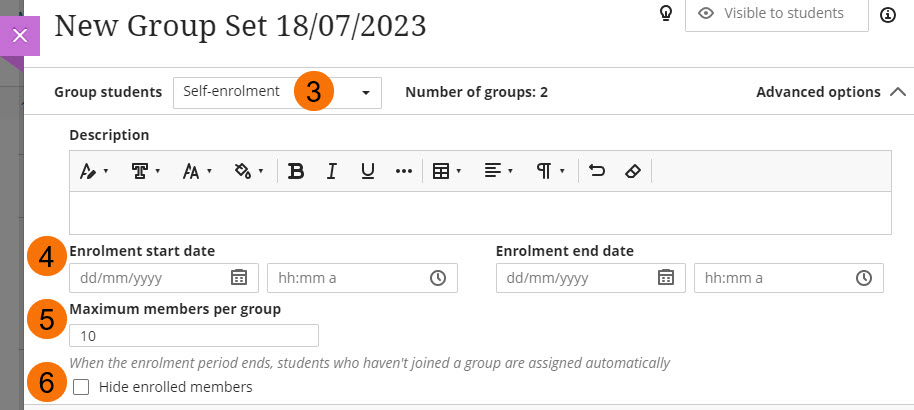Click the enrolment end time field

789,278
